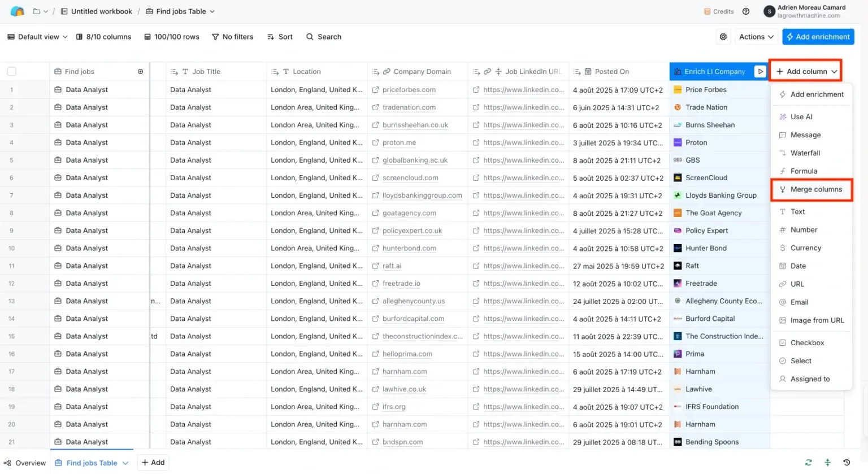
Task: Click the link icon beside the proton.me domain
Action: [376, 143]
